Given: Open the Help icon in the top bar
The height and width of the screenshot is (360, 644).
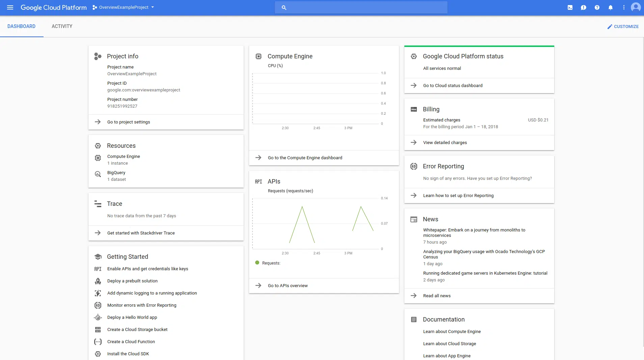Looking at the screenshot, I should pyautogui.click(x=597, y=7).
